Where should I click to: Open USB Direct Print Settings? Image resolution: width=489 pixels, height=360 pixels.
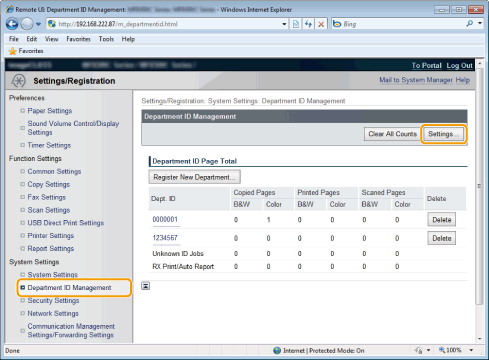(66, 223)
